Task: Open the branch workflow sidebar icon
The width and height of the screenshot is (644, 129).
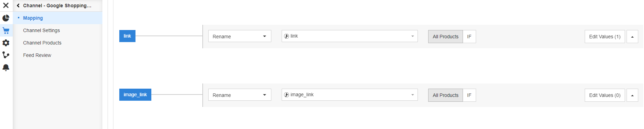Action: pos(6,55)
